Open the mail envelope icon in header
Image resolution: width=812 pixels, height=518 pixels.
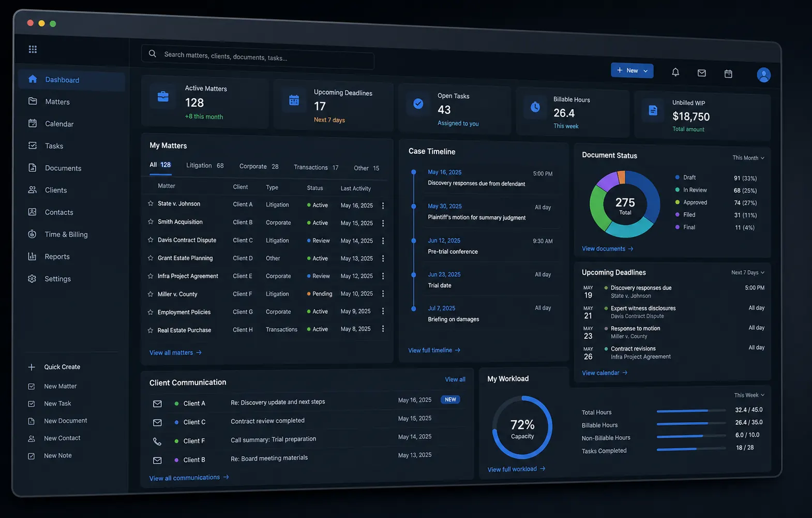702,73
